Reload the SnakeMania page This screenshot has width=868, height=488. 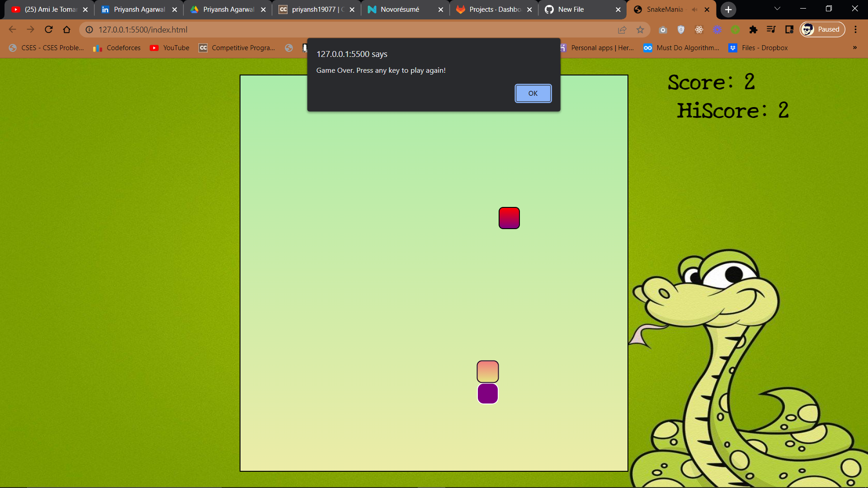(49, 29)
